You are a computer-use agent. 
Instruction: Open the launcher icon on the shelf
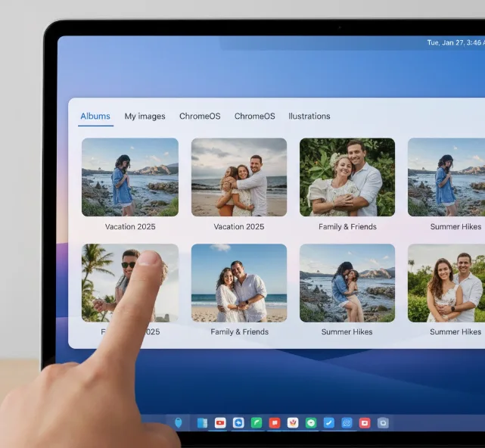point(179,422)
